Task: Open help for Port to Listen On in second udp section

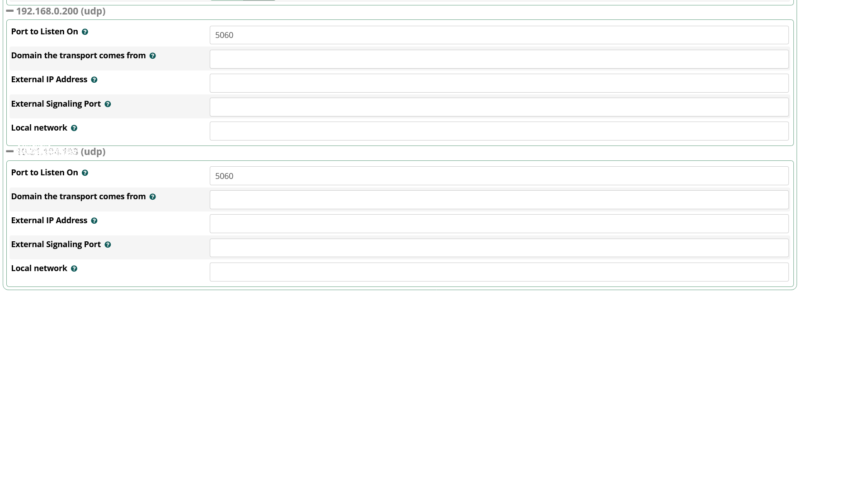Action: 85,173
